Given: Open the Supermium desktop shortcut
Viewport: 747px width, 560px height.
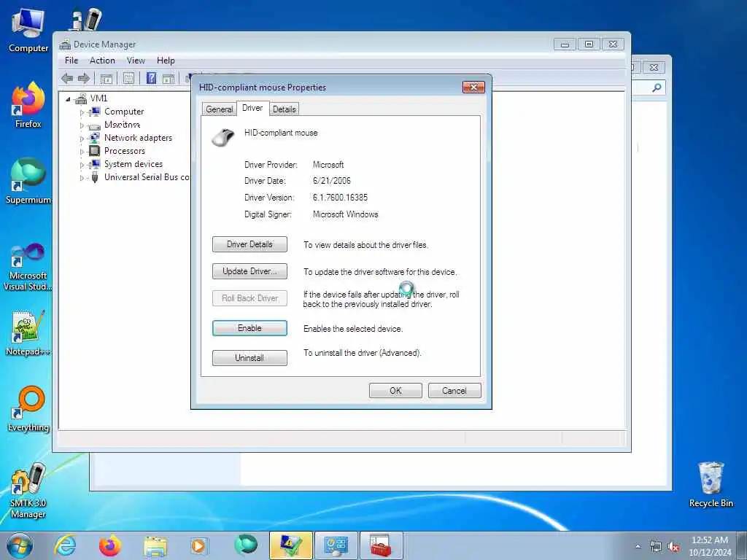Looking at the screenshot, I should (28, 181).
